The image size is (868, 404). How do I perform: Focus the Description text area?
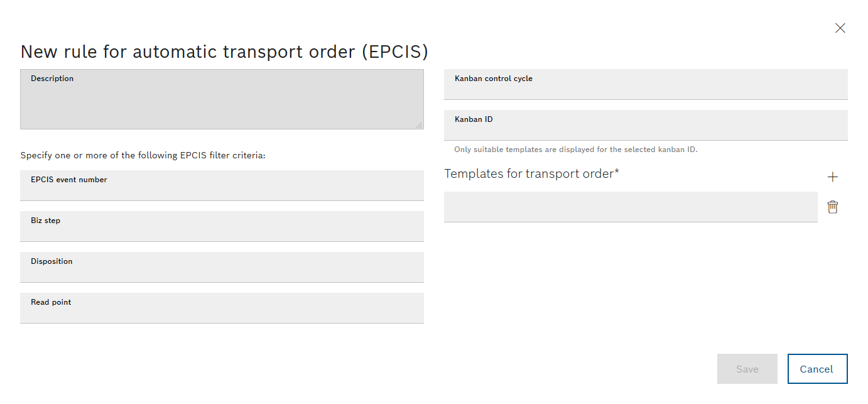[222, 99]
